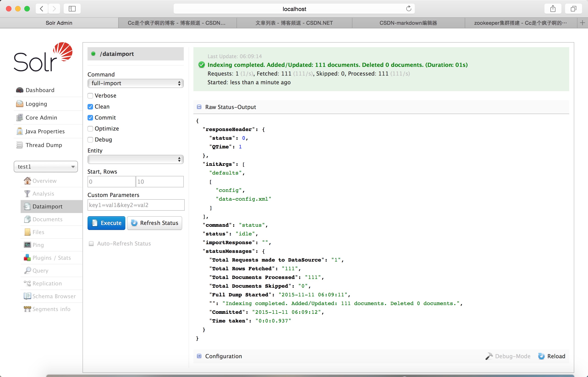Open the Schema Browser book icon

(x=27, y=296)
